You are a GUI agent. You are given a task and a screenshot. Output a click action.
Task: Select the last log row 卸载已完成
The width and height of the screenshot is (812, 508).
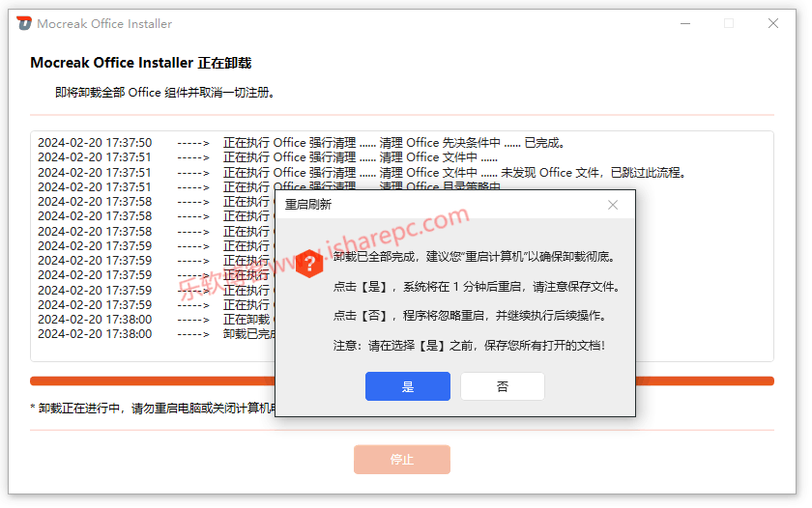coord(156,334)
